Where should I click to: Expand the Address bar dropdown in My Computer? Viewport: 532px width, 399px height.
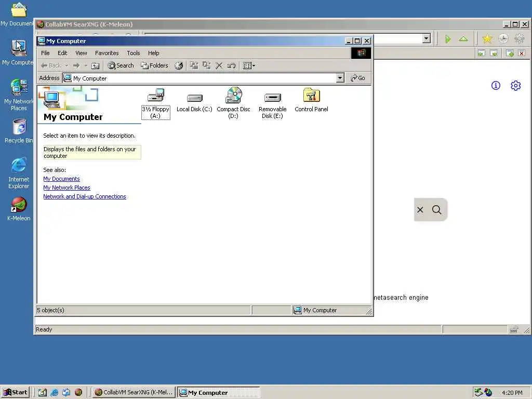click(x=340, y=78)
